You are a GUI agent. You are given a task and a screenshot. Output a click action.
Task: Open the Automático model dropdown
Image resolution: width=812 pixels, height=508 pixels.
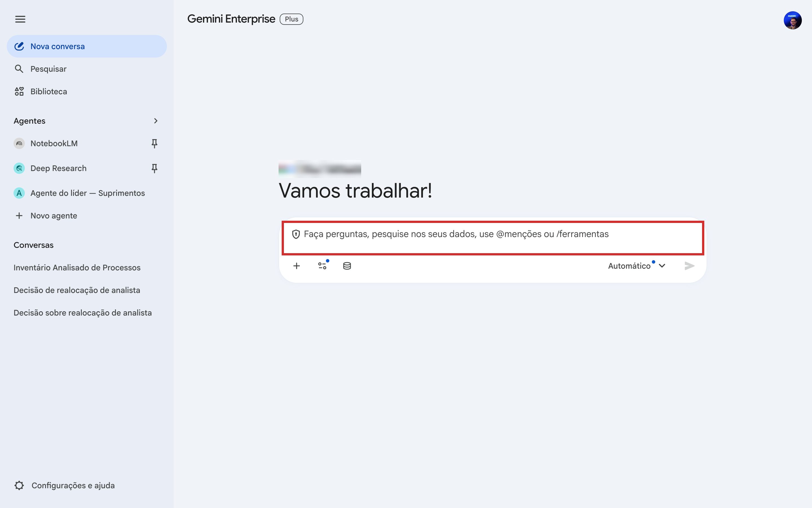[x=637, y=266]
